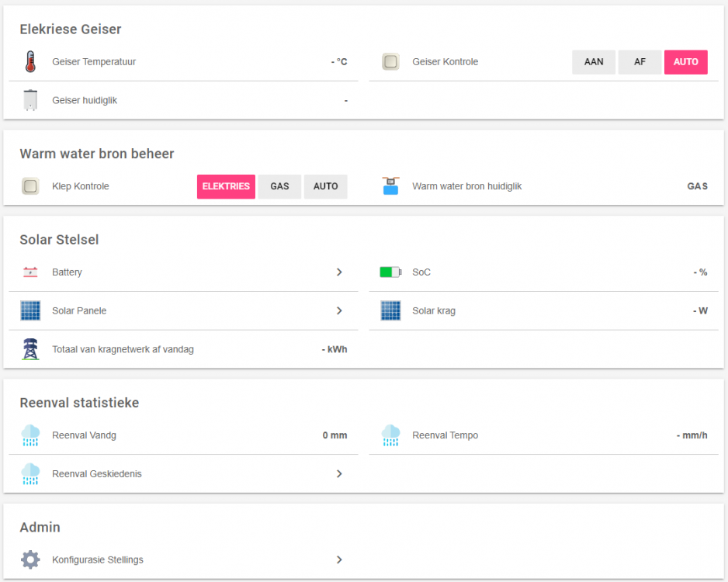Click the green SoC battery level icon
Image resolution: width=728 pixels, height=582 pixels.
[390, 272]
